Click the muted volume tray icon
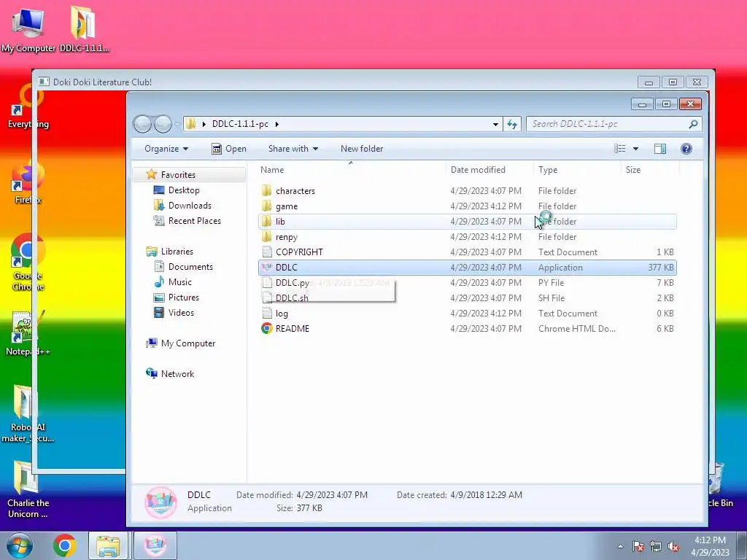The image size is (747, 560). [x=673, y=546]
